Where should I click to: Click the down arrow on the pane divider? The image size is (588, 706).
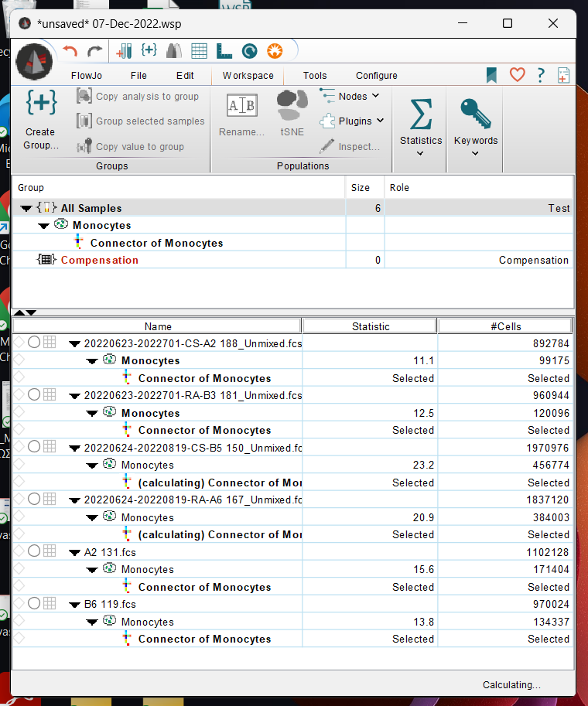point(31,312)
